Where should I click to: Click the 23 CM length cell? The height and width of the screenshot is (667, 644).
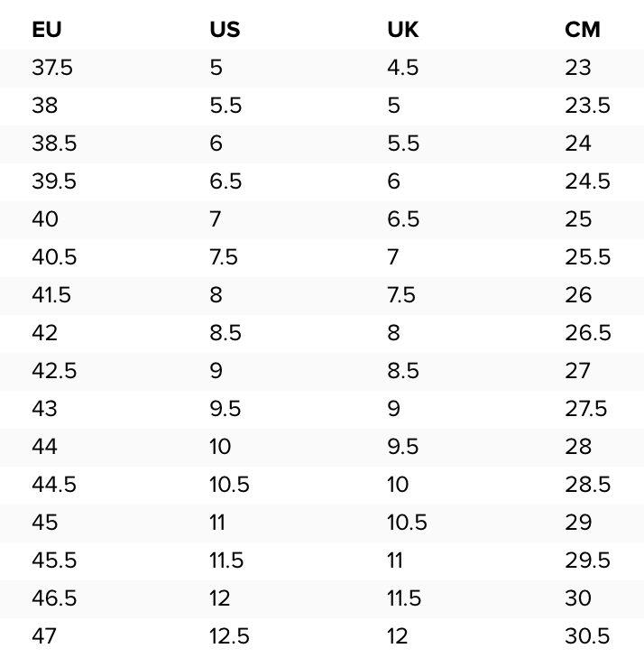[x=578, y=68]
